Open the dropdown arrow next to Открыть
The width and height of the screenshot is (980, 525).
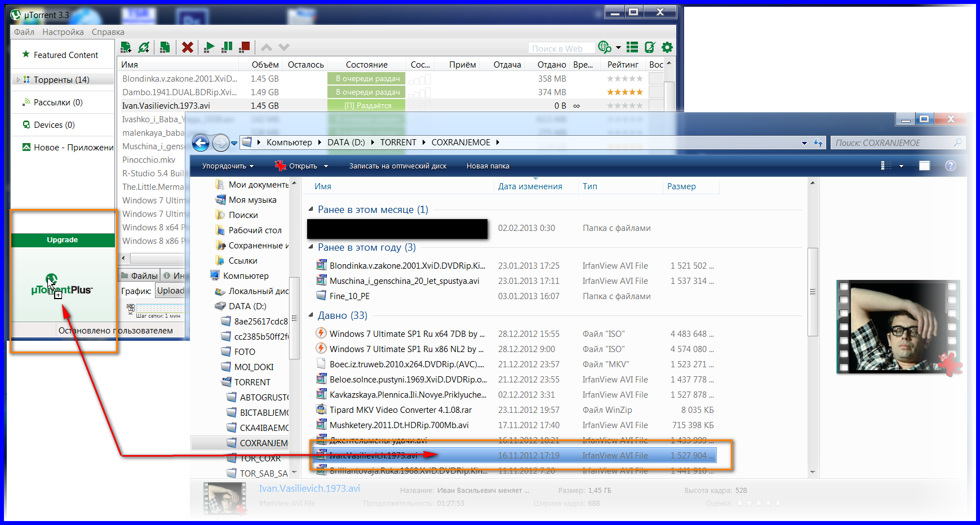pos(326,166)
